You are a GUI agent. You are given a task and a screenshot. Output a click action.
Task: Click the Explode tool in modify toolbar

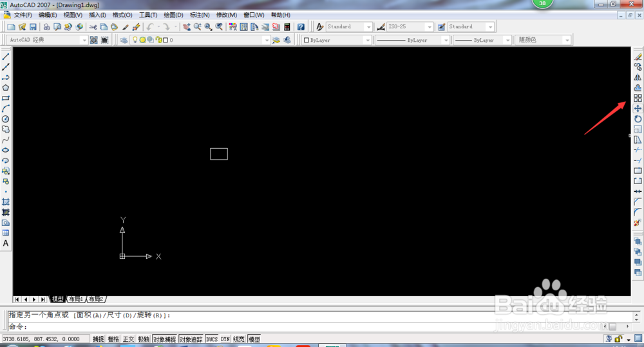click(x=638, y=223)
